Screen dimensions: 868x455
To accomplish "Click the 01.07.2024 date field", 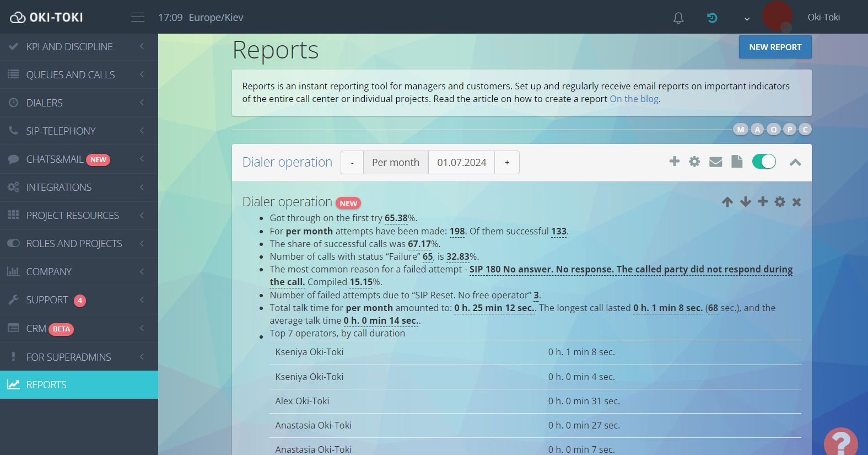I will pos(461,163).
